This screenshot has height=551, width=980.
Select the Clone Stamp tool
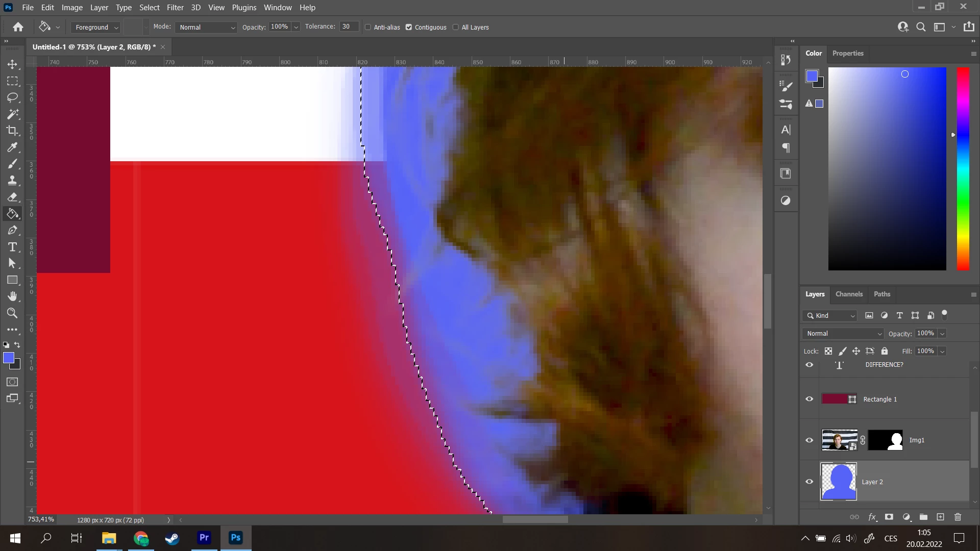(x=12, y=180)
